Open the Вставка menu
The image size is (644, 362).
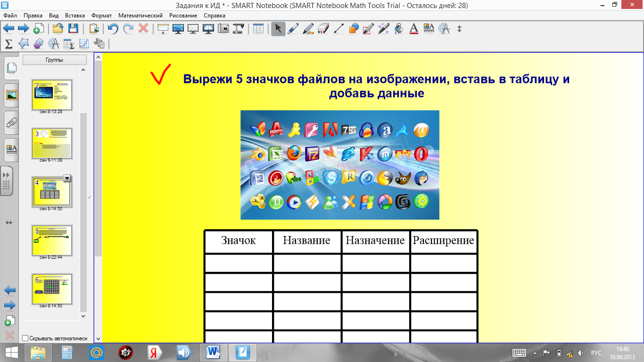75,16
